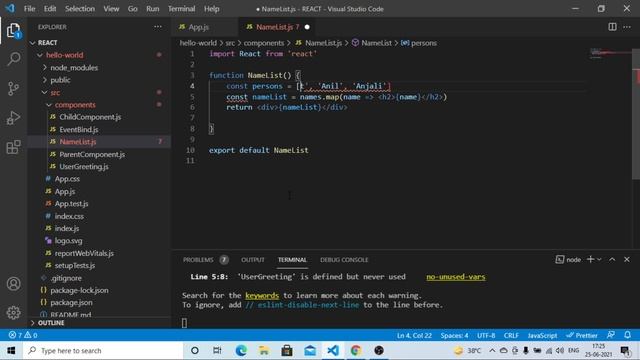Open the Selection menu
This screenshot has height=360, width=640.
[80, 9]
